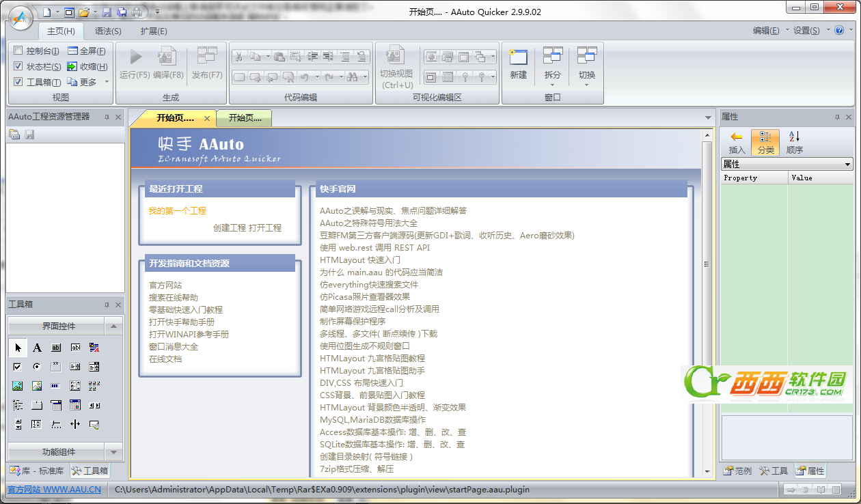Switch to the 语法(S) ribbon tab
The image size is (861, 504).
108,31
